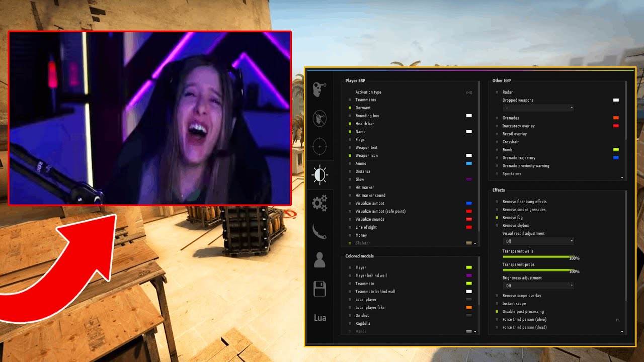
Task: Click the Hit marker sound label
Action: tap(370, 195)
